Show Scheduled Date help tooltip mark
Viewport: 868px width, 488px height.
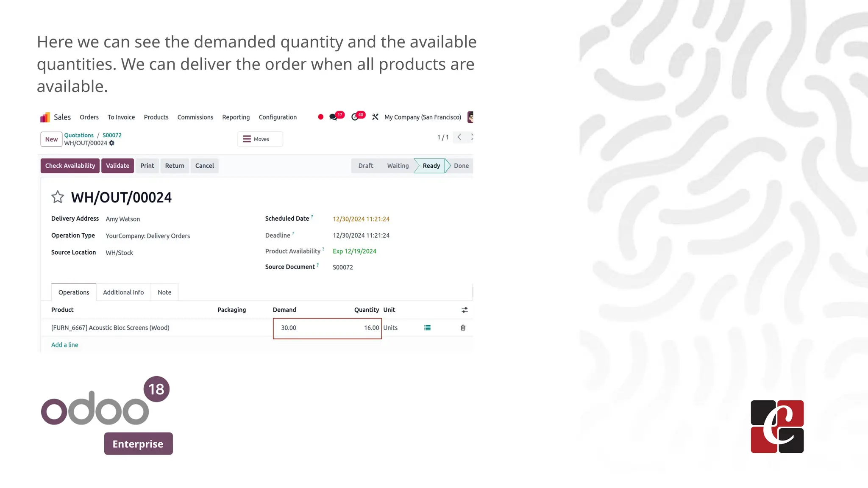pos(312,216)
